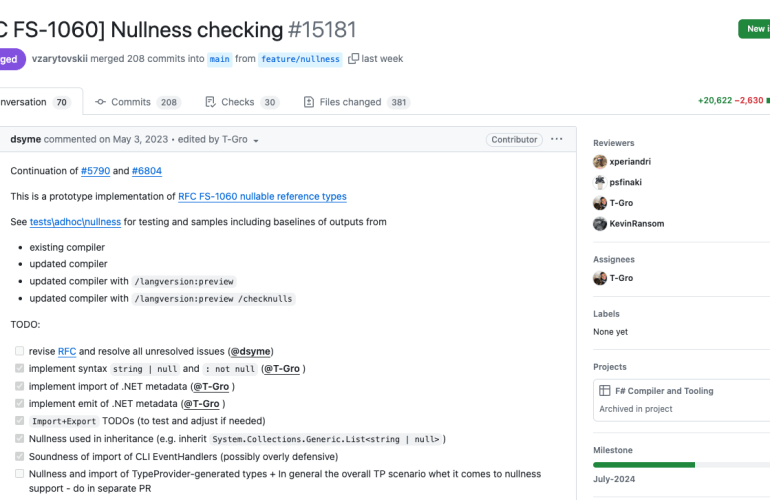The width and height of the screenshot is (770, 500).
Task: Click KevinRansom's reviewer avatar
Action: [600, 223]
